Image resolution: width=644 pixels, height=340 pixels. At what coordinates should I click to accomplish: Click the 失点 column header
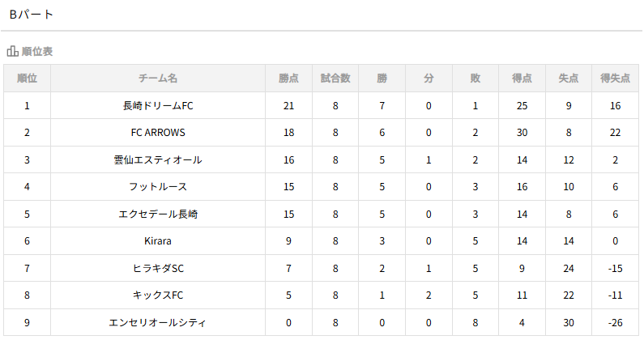coord(569,79)
